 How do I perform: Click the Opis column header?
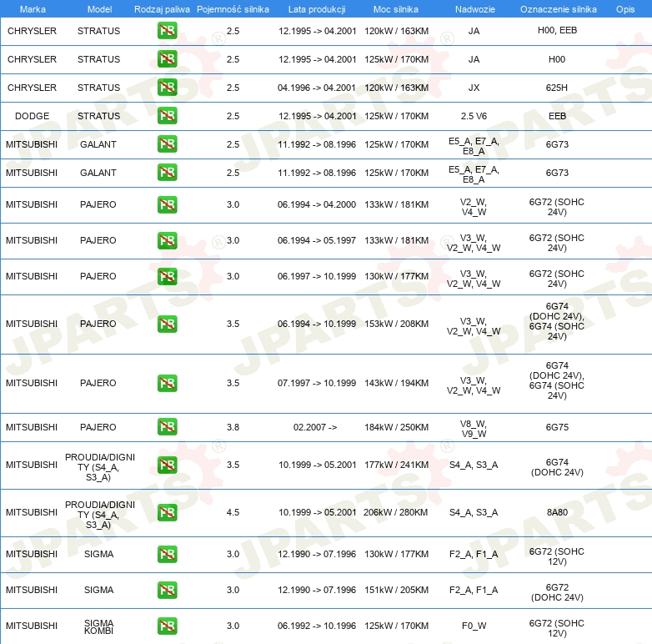(x=625, y=9)
